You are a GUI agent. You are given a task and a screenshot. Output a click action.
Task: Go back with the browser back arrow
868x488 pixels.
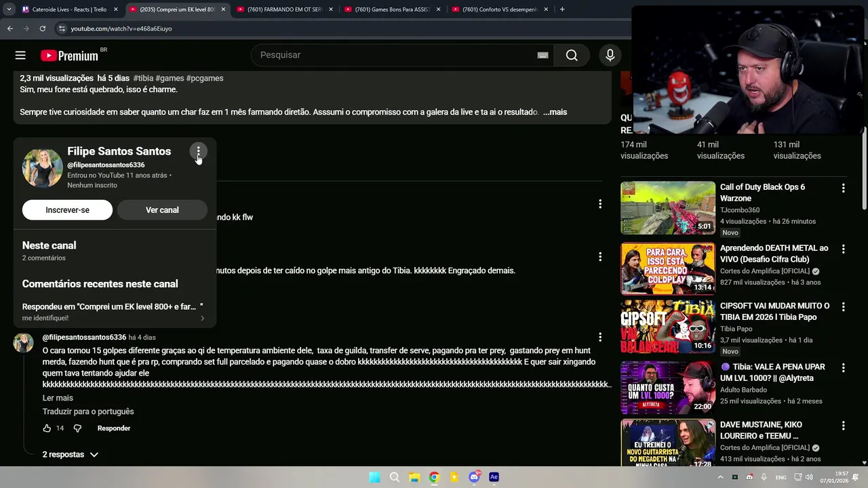[x=9, y=28]
